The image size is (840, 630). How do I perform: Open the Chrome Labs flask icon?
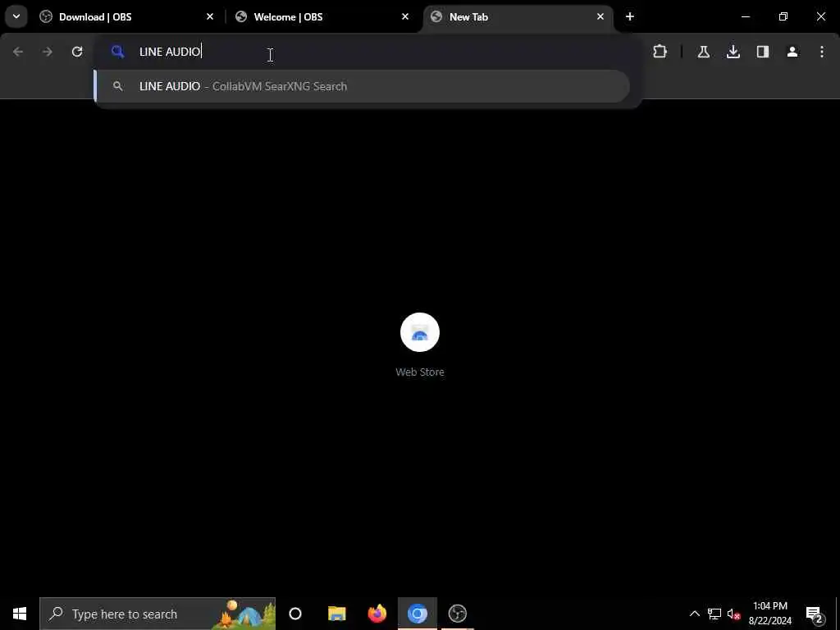(703, 52)
